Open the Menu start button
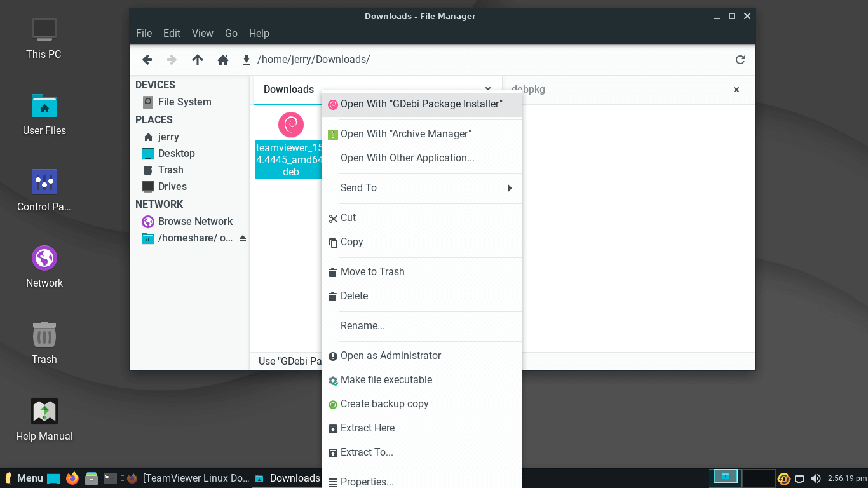 (24, 478)
